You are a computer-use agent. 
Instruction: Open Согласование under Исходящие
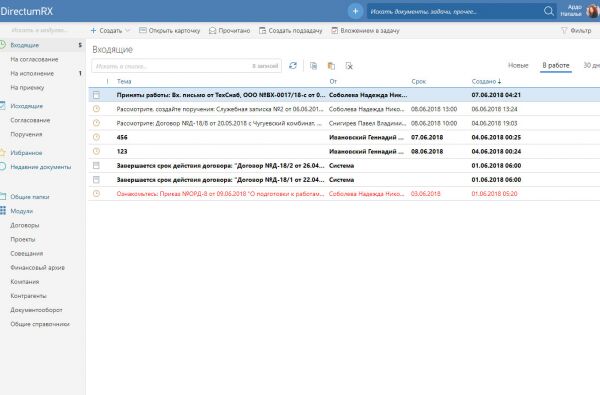(30, 120)
